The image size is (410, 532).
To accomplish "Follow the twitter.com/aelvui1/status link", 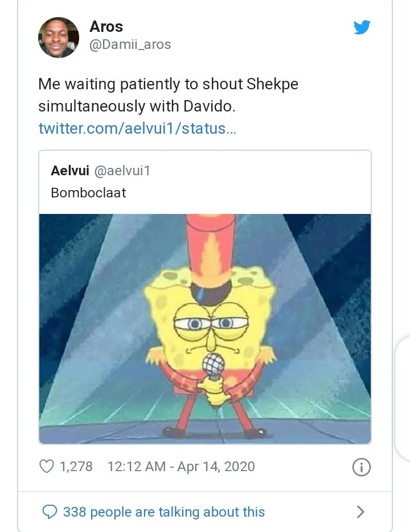I will 137,128.
